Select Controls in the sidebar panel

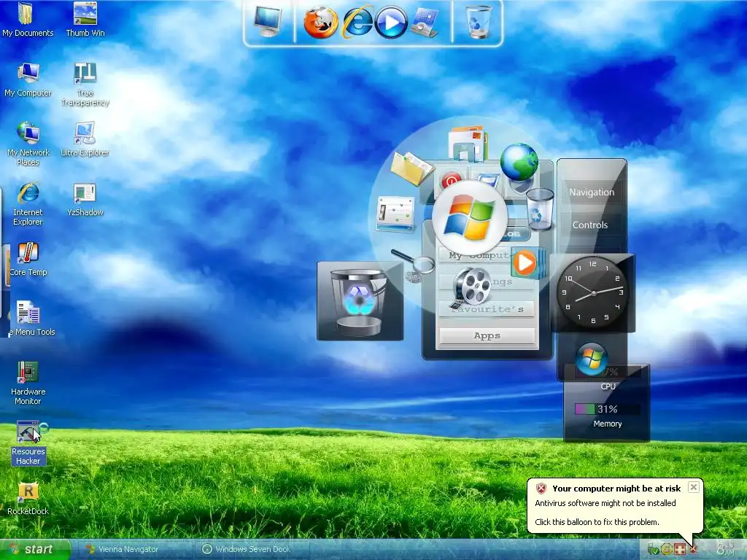tap(589, 225)
